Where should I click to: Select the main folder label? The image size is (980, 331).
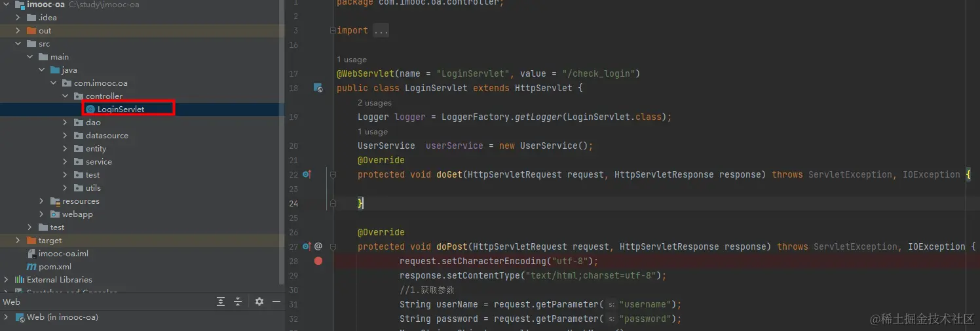point(60,57)
